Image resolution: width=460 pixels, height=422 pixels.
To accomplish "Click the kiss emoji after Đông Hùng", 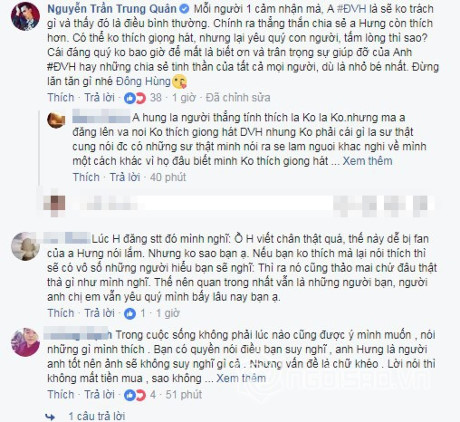I will click(x=180, y=82).
